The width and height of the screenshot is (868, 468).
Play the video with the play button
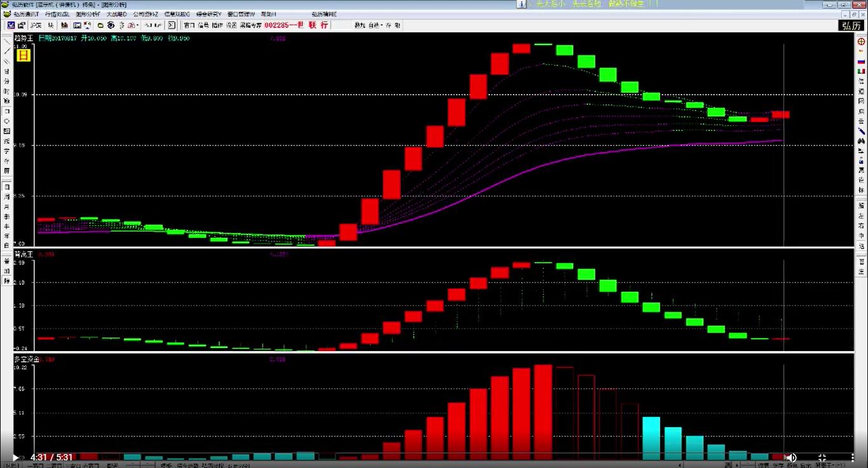(15, 457)
